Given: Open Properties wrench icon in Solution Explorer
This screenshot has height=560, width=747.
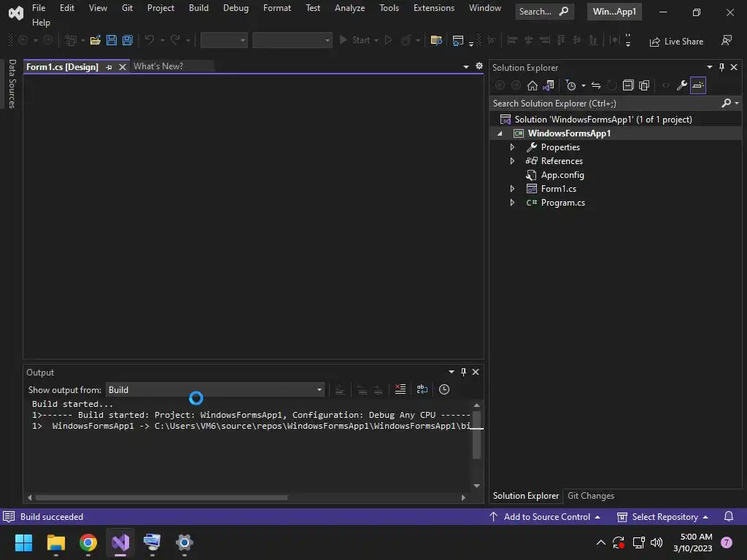Looking at the screenshot, I should [x=682, y=85].
